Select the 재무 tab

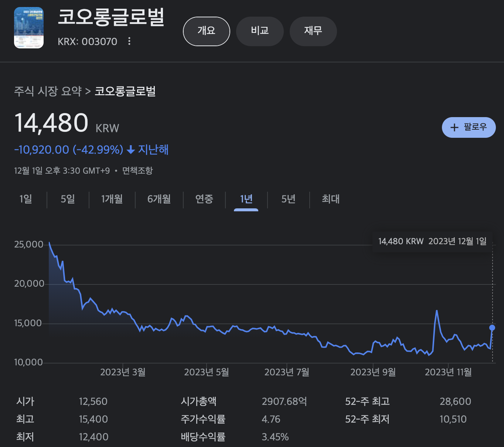pyautogui.click(x=313, y=31)
